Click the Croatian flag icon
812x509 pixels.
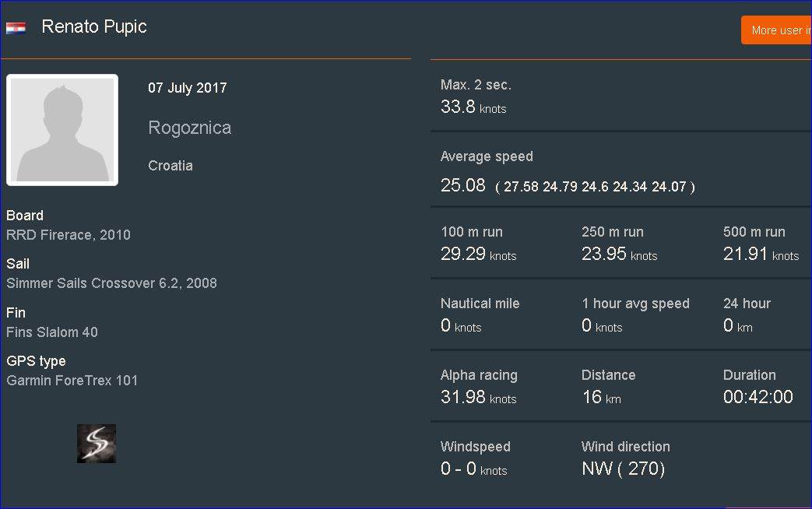click(16, 28)
